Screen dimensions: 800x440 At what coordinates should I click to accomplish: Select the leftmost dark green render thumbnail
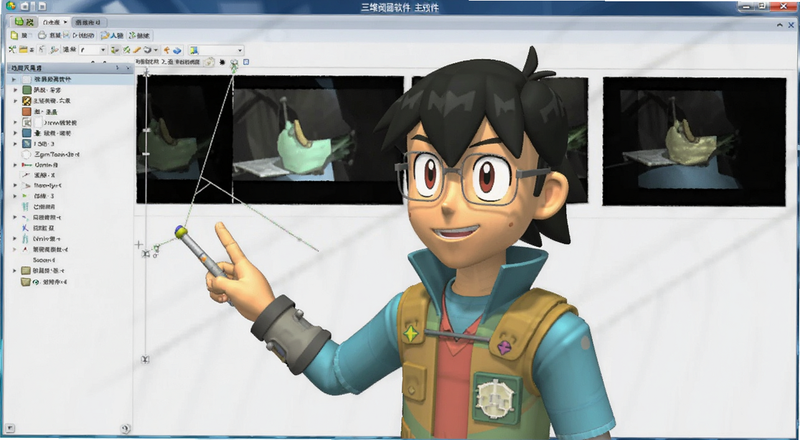(x=185, y=139)
